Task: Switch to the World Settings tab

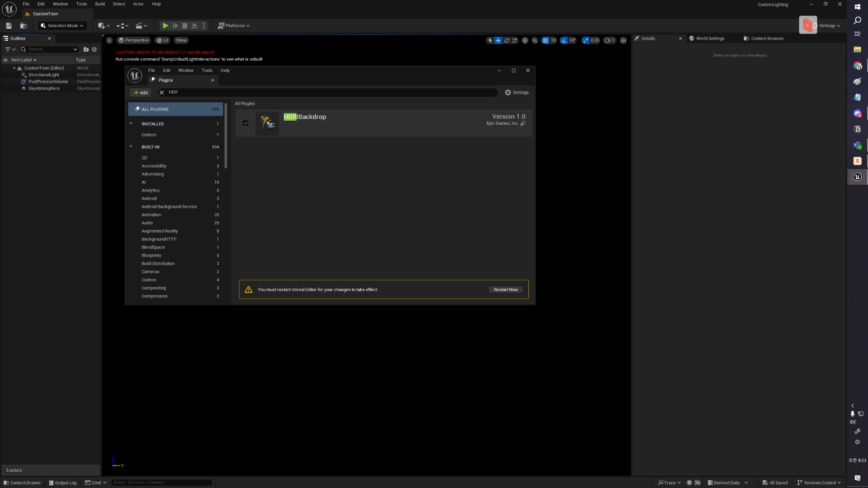Action: point(709,39)
